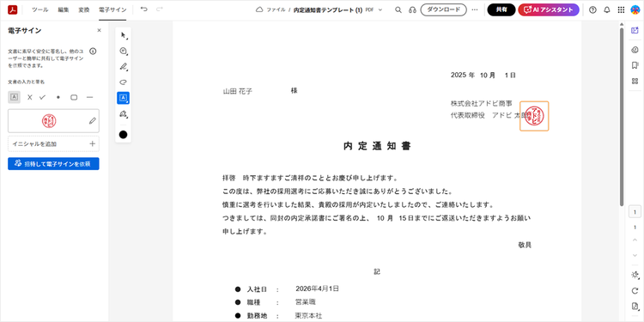Screen dimensions: 644x322
Task: Select the dot mark tool
Action: pyautogui.click(x=58, y=97)
